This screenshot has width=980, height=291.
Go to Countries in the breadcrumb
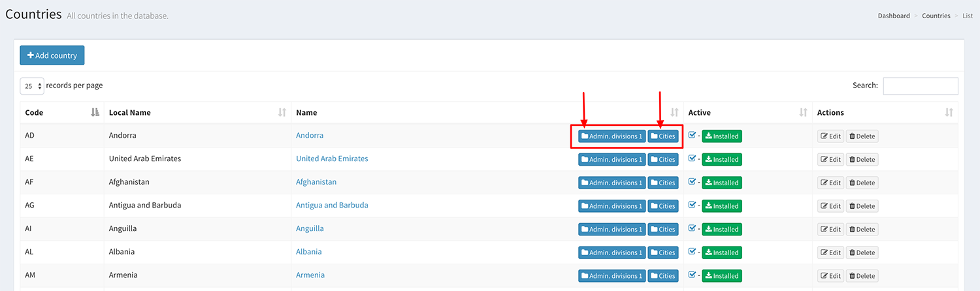click(x=936, y=16)
